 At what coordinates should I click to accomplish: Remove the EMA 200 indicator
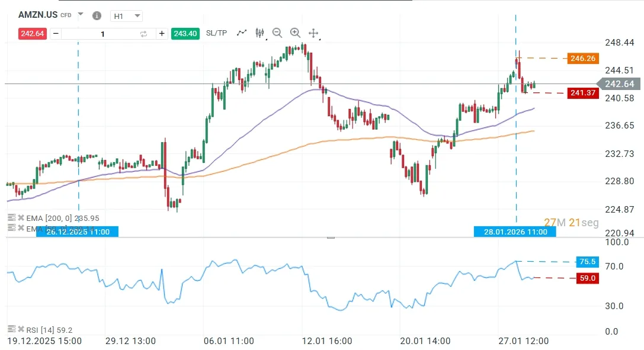(x=21, y=217)
